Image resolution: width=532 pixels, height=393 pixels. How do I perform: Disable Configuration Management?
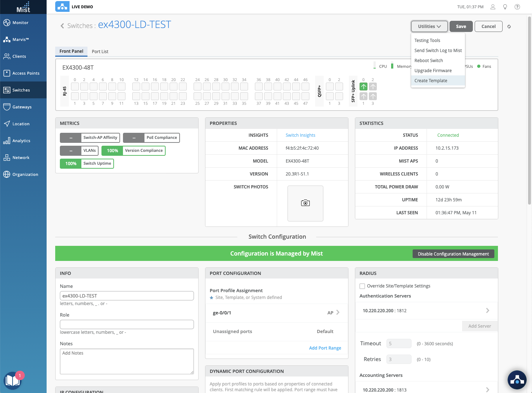[453, 254]
